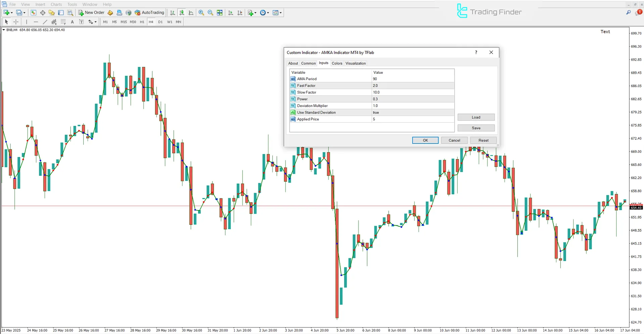Confirm indicator settings with OK
The image size is (644, 334).
coord(425,140)
